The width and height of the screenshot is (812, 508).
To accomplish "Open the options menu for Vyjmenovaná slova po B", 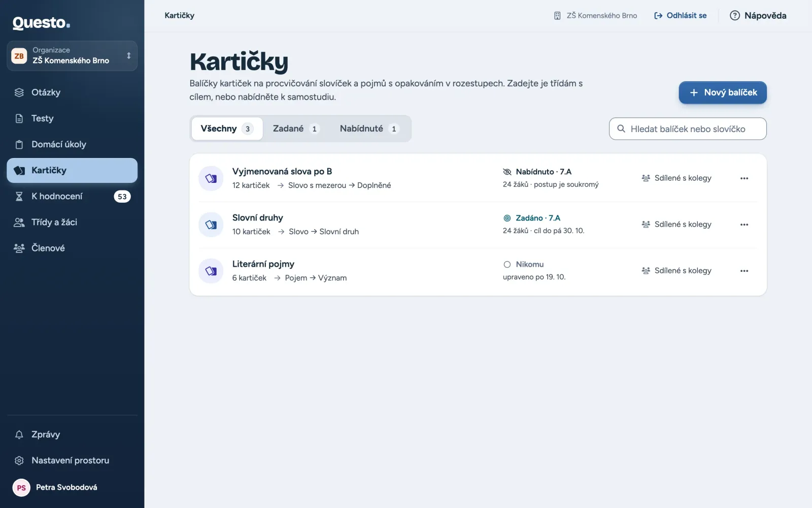I will point(744,178).
